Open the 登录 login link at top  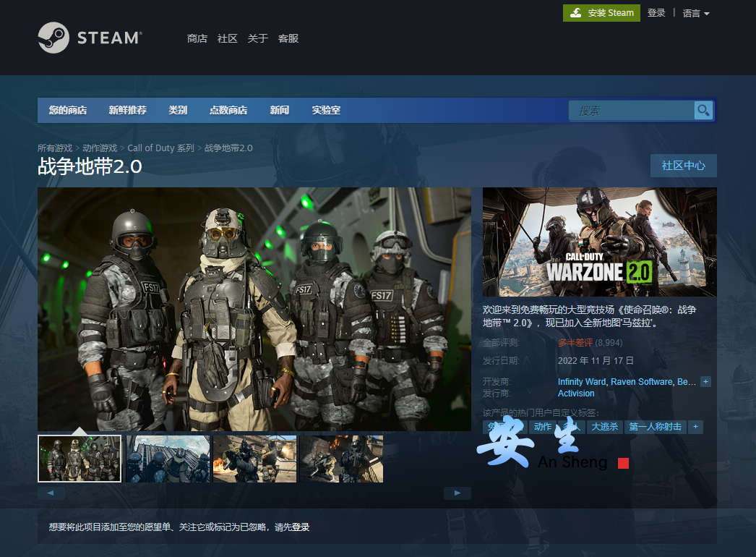[x=656, y=13]
